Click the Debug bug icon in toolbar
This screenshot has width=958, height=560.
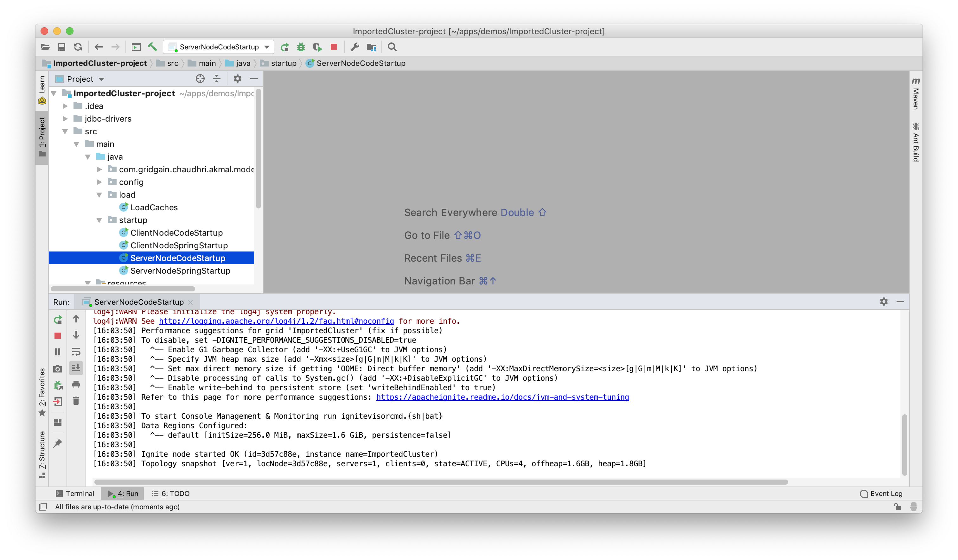pos(301,47)
